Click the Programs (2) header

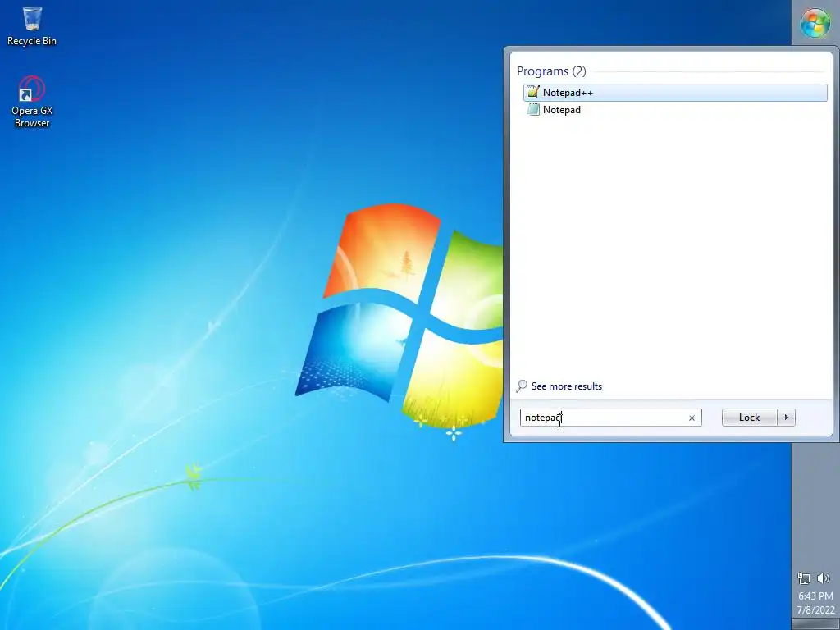(x=551, y=71)
